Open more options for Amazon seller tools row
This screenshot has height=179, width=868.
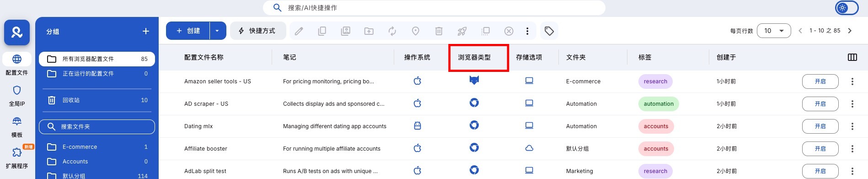[852, 81]
